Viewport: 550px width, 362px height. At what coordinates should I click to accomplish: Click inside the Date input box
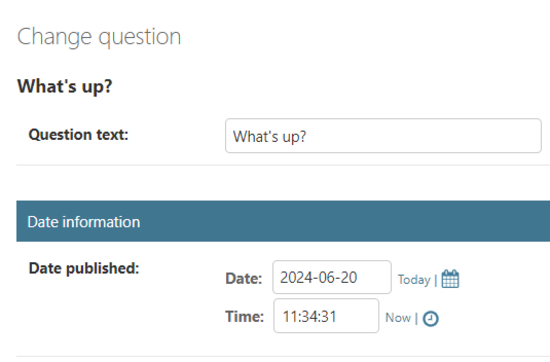tap(332, 277)
